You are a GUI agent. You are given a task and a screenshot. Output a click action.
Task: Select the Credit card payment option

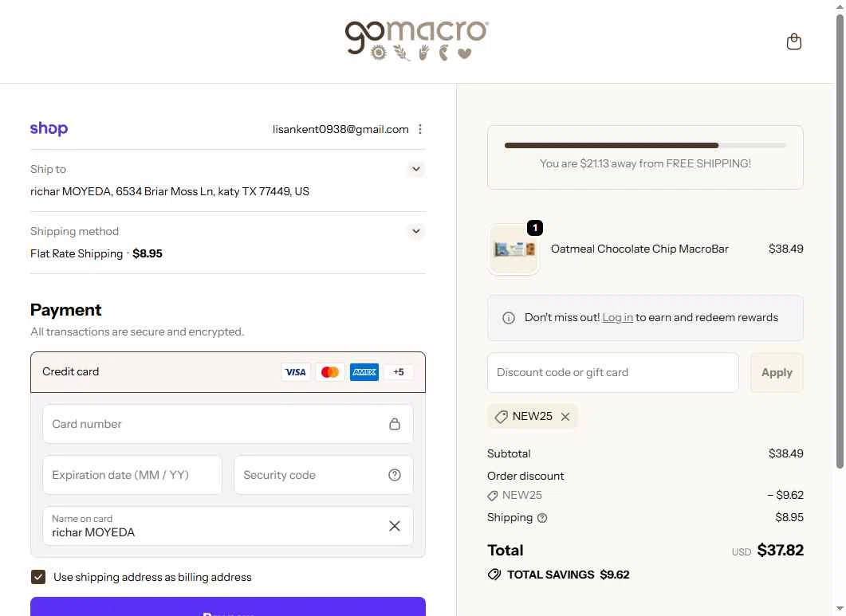tap(228, 372)
